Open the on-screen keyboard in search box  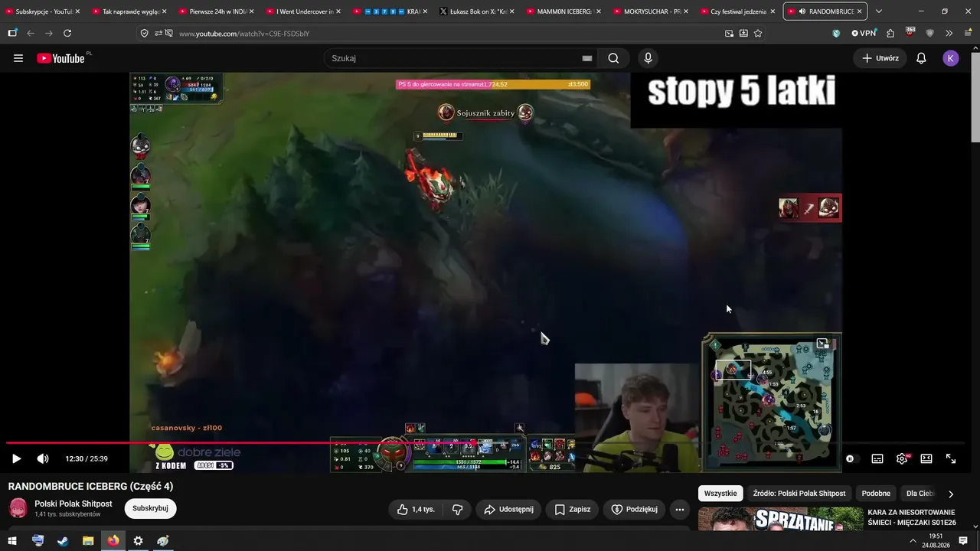click(587, 58)
